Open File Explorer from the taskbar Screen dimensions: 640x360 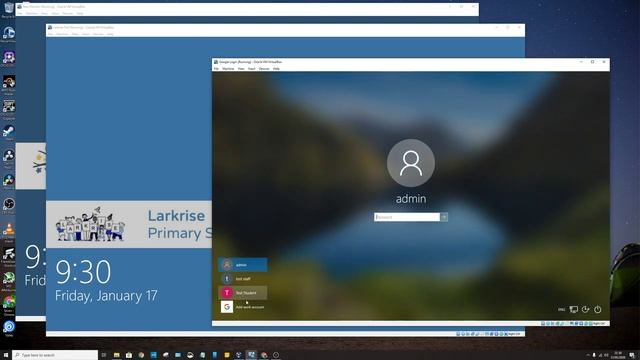[116, 355]
